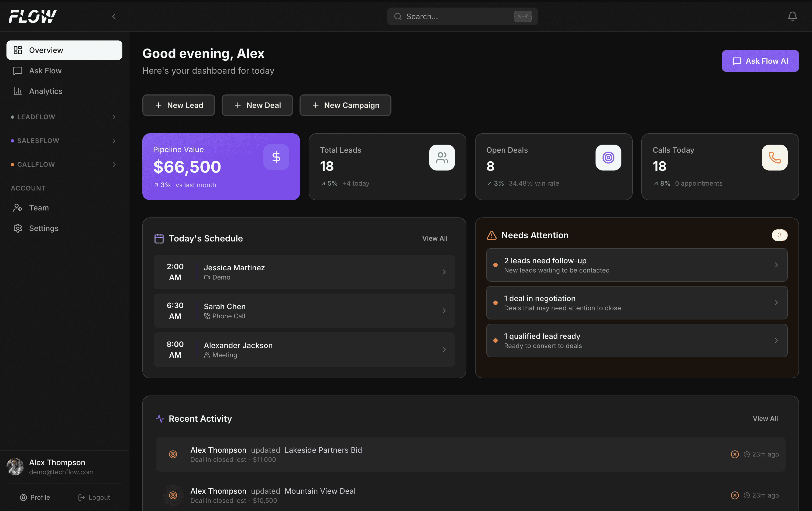The image size is (812, 511).
Task: Select the Total Leads people icon
Action: pos(442,157)
